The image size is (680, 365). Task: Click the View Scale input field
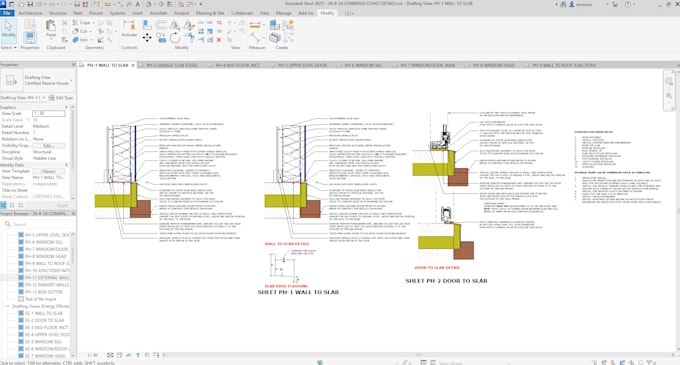point(49,114)
